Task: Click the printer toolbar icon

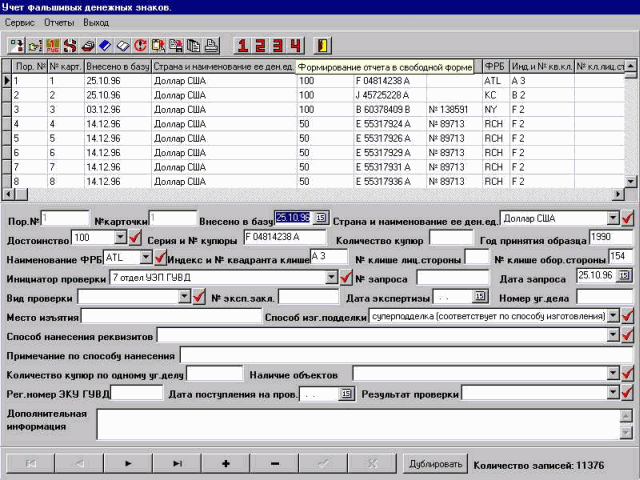Action: click(x=211, y=45)
